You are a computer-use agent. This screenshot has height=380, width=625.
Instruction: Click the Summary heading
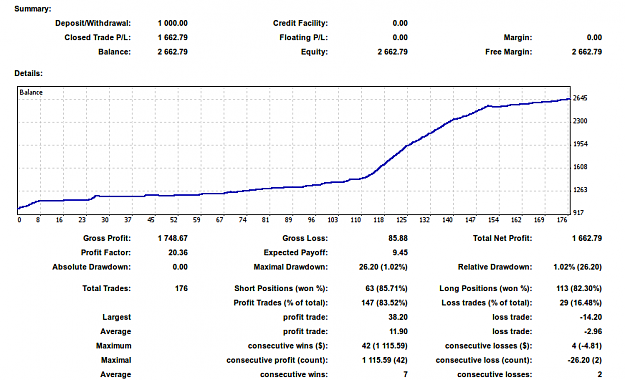33,9
